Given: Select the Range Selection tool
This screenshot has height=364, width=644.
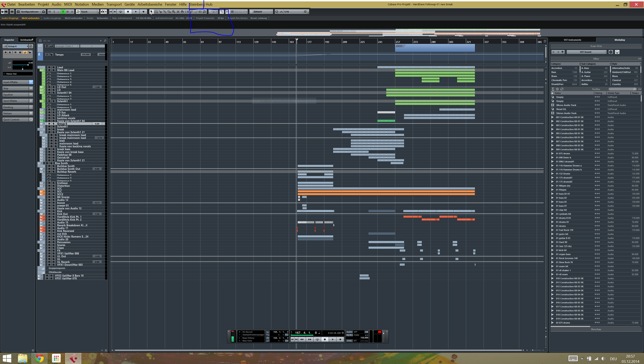Looking at the screenshot, I should pyautogui.click(x=156, y=11).
